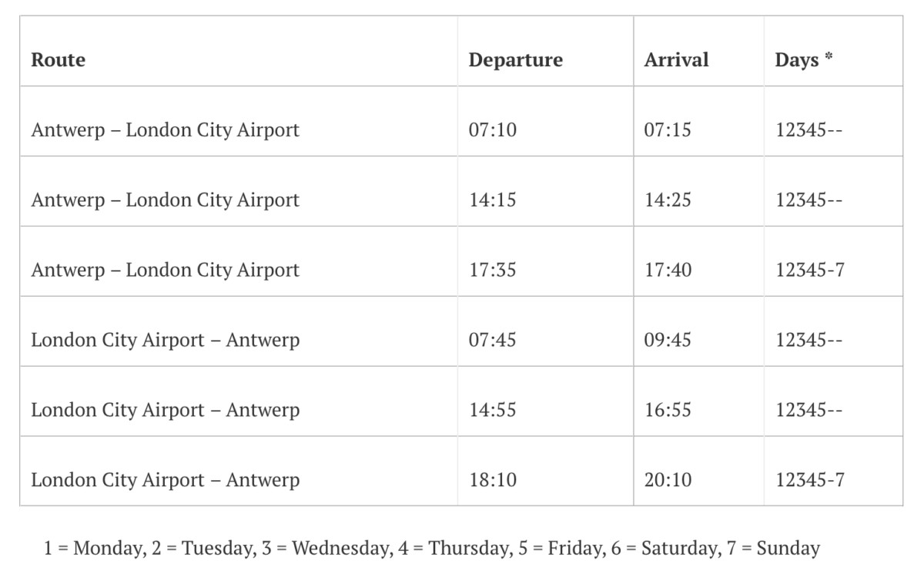924x571 pixels.
Task: Select the 17:35 departure cell
Action: (x=493, y=270)
